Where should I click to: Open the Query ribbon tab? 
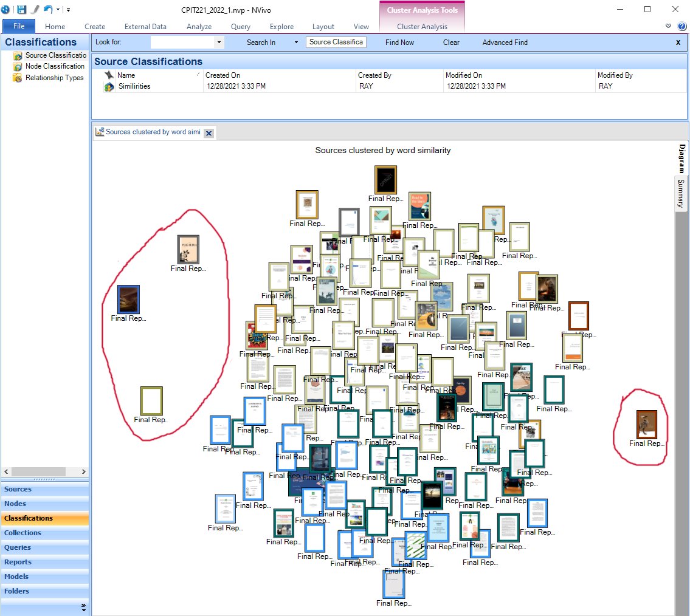(x=240, y=26)
